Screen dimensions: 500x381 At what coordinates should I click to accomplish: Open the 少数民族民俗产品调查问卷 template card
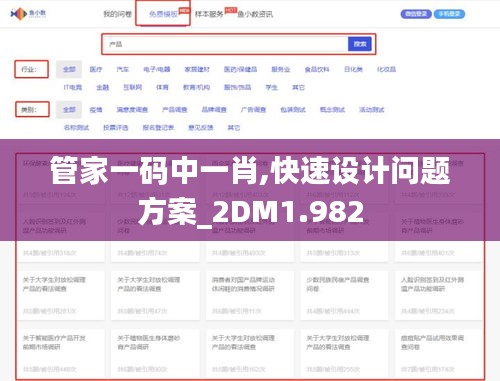pos(344,295)
